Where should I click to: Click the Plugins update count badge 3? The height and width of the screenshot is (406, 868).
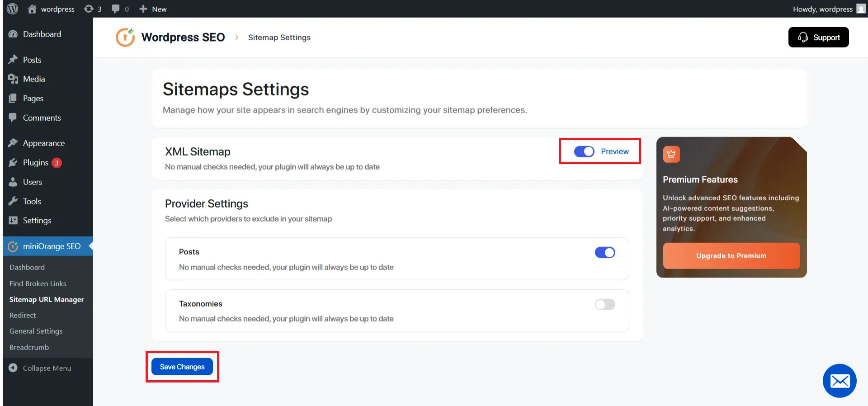tap(57, 163)
